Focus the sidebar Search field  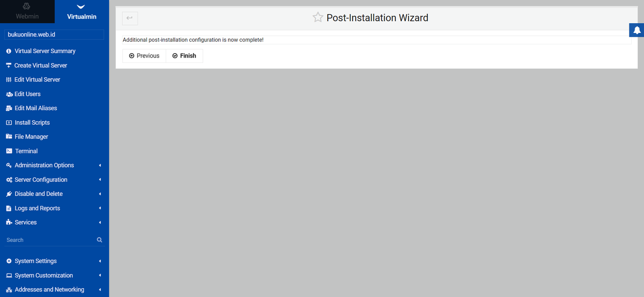coord(49,240)
